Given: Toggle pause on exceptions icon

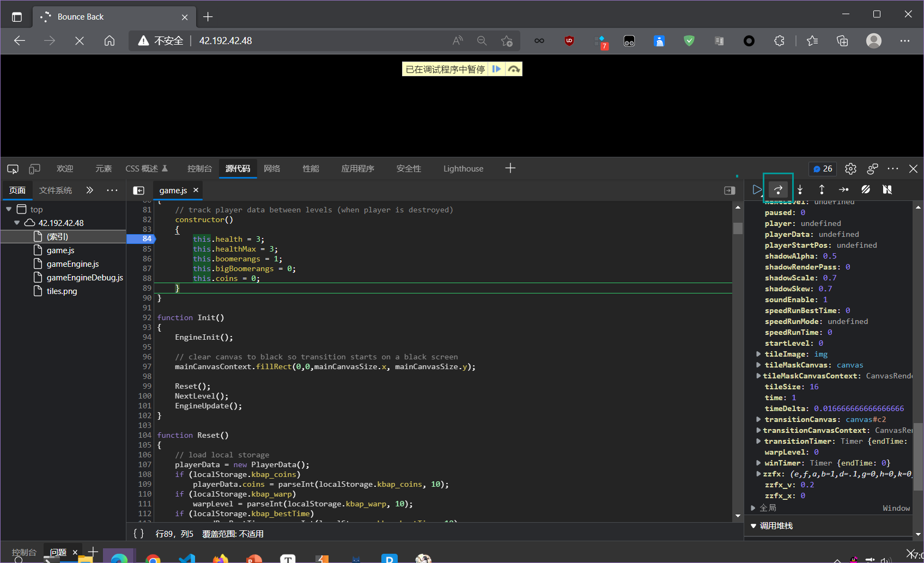Looking at the screenshot, I should (887, 189).
